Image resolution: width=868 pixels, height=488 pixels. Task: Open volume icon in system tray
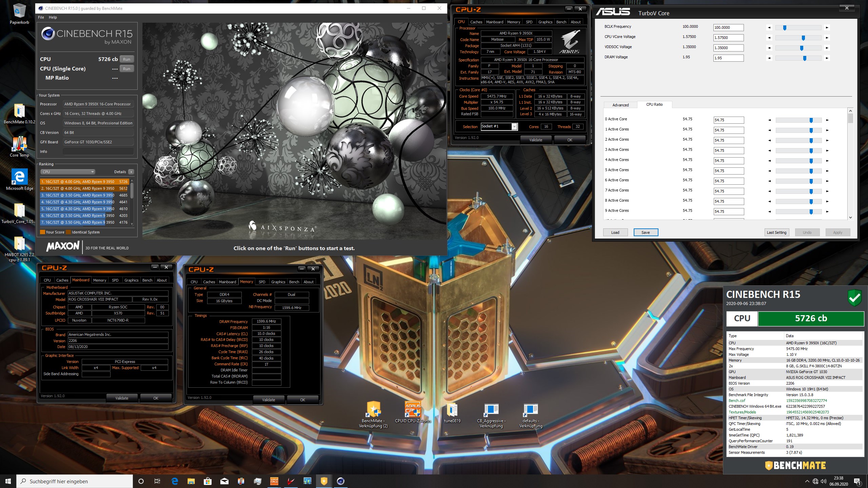coord(823,481)
